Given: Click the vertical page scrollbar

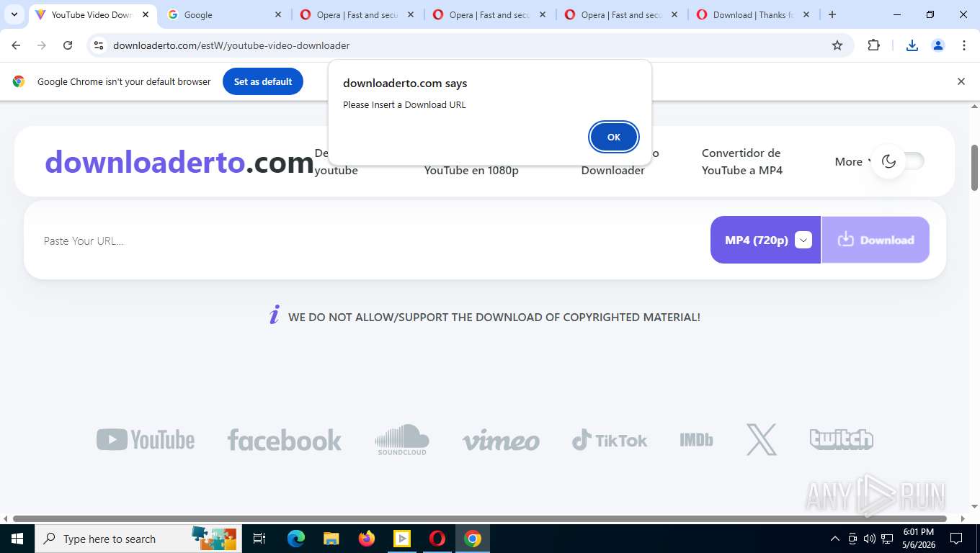Looking at the screenshot, I should click(974, 168).
